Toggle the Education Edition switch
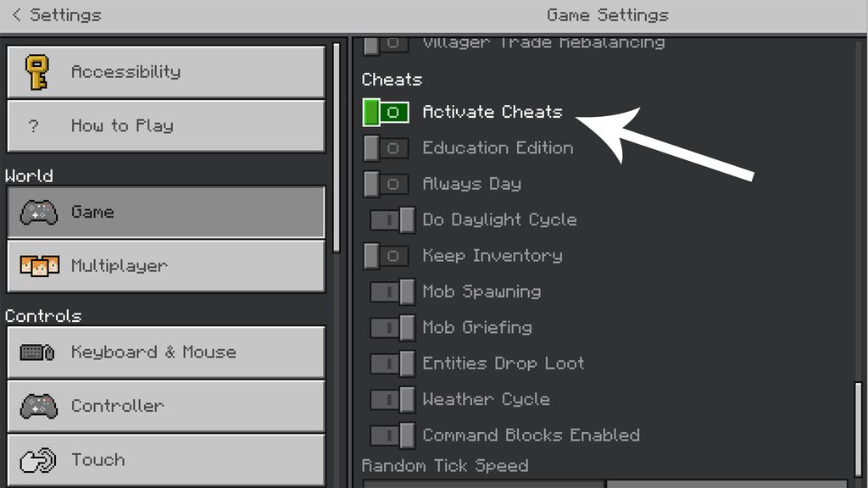 pyautogui.click(x=386, y=148)
